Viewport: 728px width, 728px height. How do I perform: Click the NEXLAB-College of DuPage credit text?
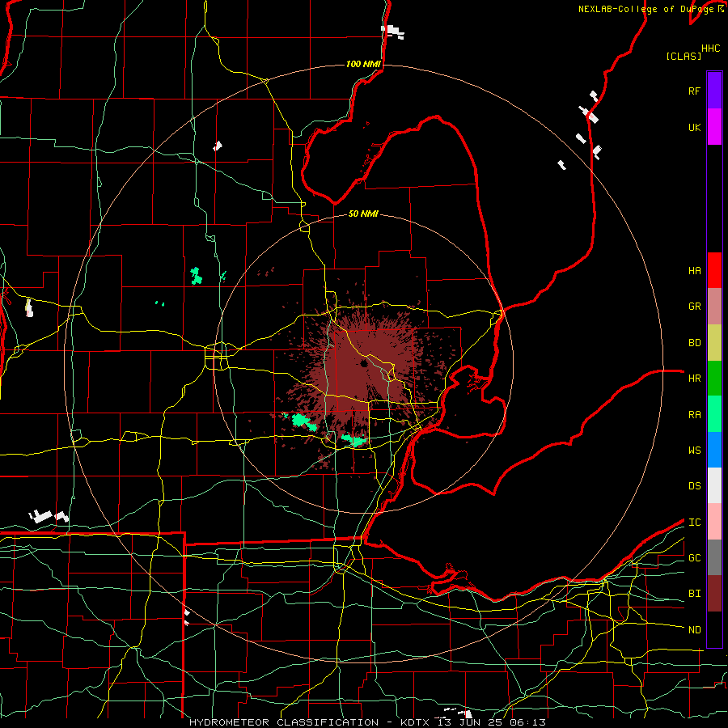(x=646, y=9)
